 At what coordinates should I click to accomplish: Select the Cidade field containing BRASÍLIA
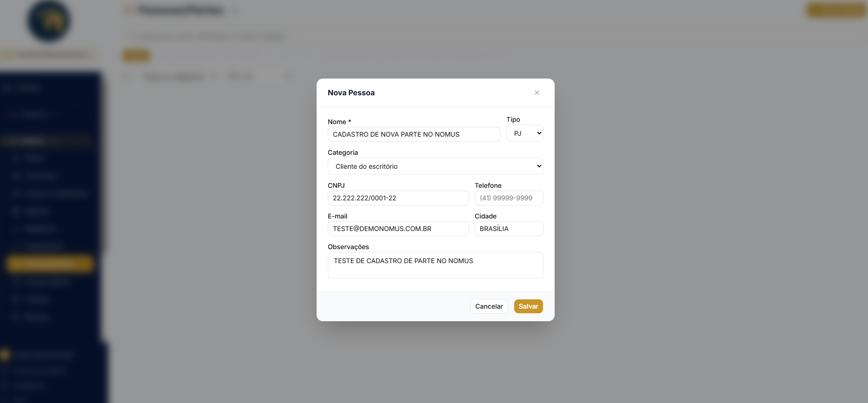[x=509, y=229]
